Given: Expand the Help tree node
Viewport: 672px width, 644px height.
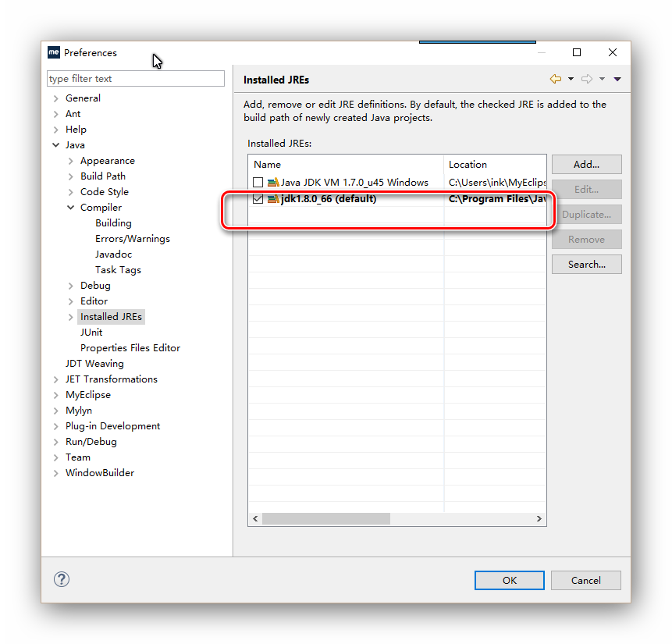Looking at the screenshot, I should click(x=55, y=130).
